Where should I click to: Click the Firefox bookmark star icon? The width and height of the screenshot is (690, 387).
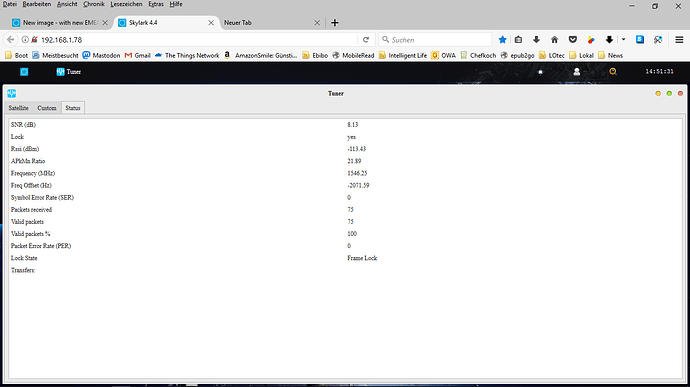pyautogui.click(x=503, y=40)
